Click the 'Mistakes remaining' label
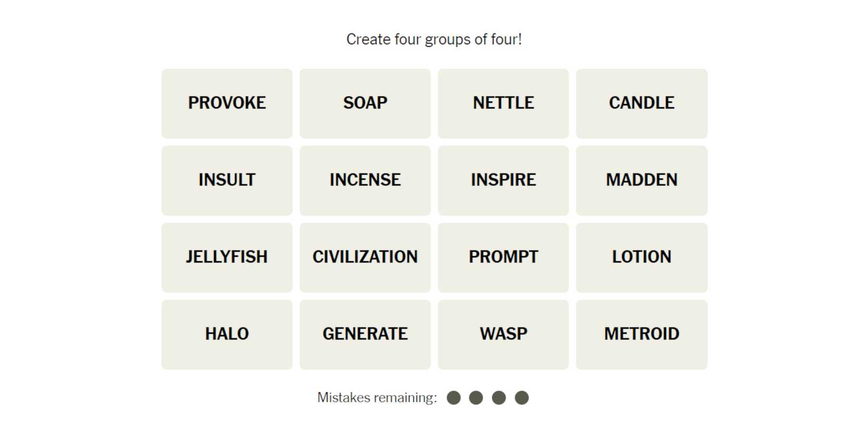Viewport: 868px width, 434px height. (x=377, y=398)
